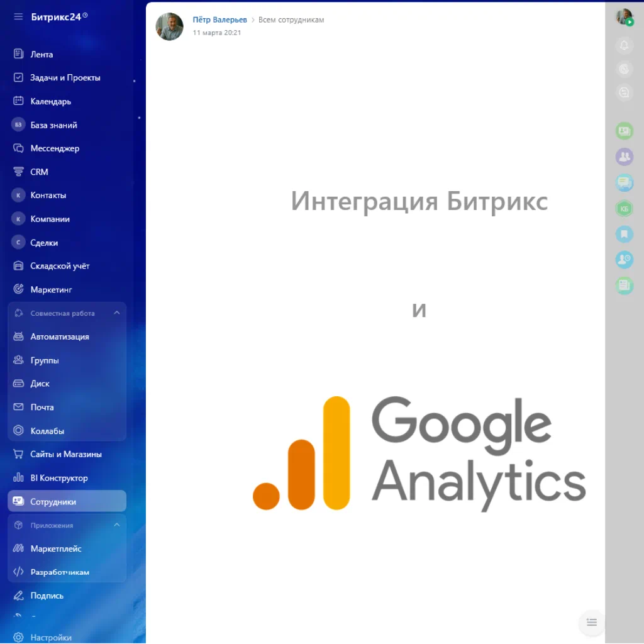Open the working time clock icon
This screenshot has height=644, width=644.
tap(624, 69)
